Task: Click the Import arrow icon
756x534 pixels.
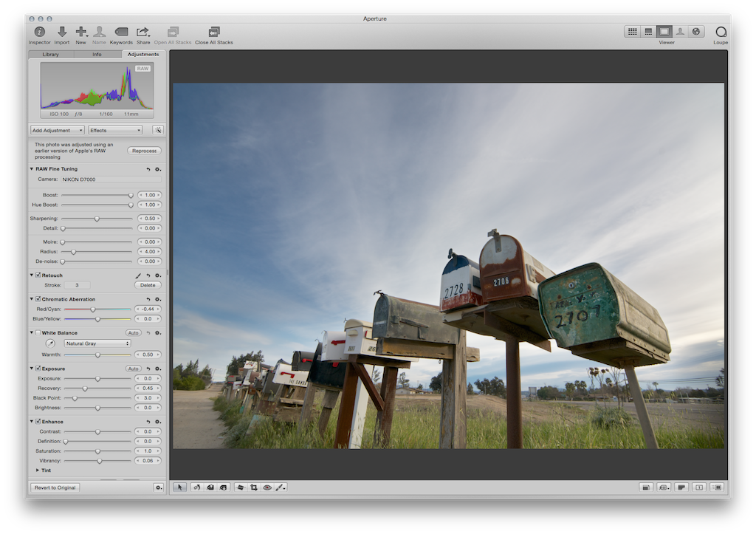Action: tap(62, 32)
